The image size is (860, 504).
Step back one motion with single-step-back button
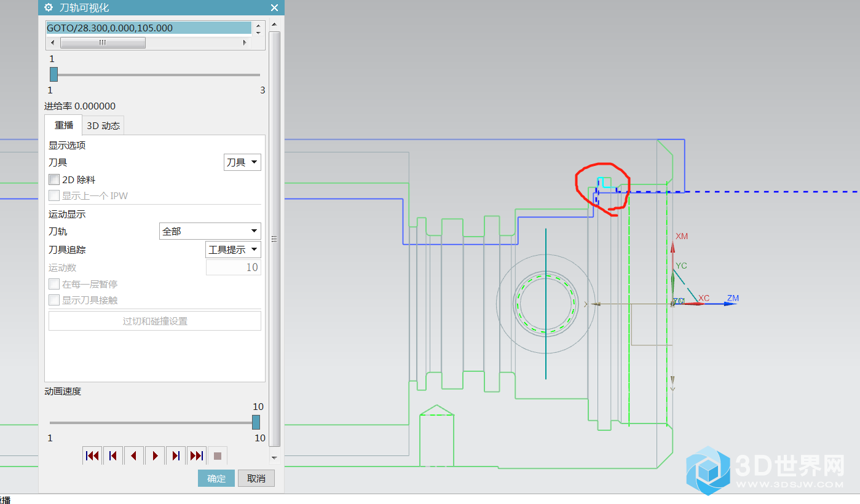(x=113, y=456)
